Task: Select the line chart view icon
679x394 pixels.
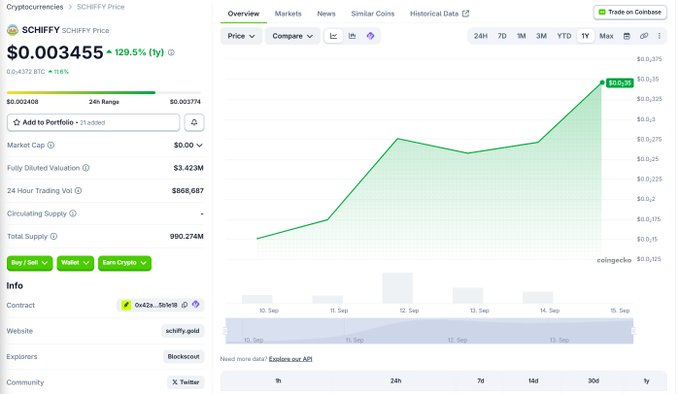Action: [333, 36]
